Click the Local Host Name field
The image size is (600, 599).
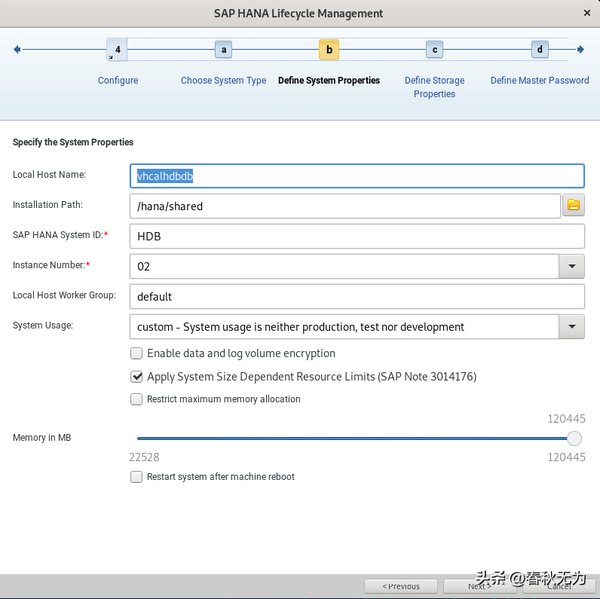(x=357, y=176)
